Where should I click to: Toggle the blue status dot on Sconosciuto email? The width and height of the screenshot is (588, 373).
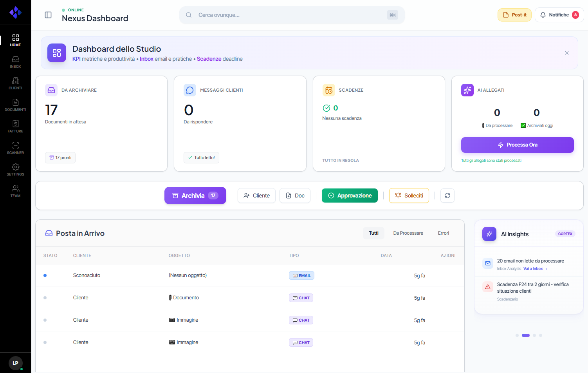pos(45,275)
